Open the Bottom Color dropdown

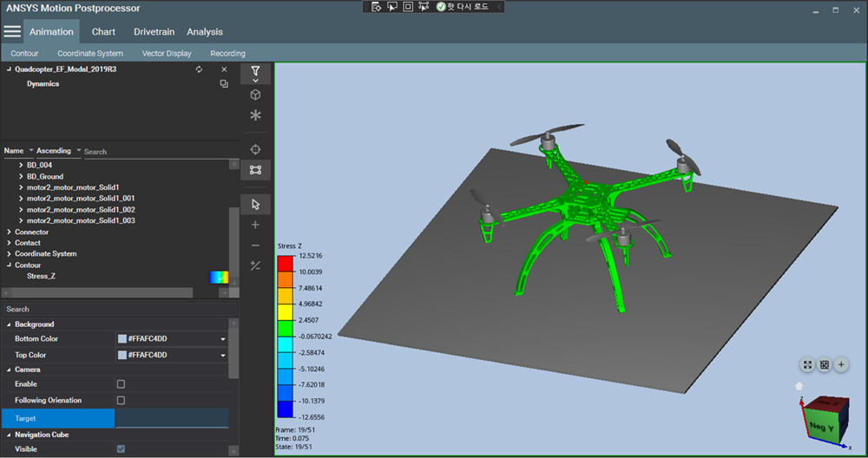(223, 339)
